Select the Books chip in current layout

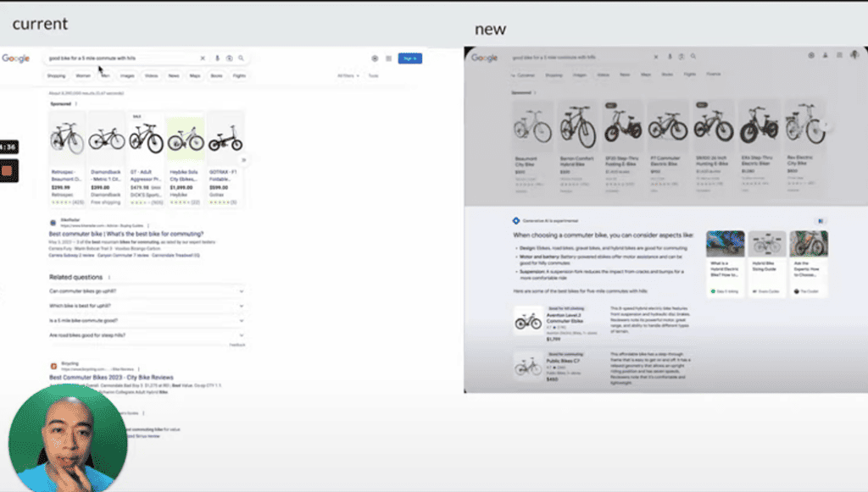pos(216,75)
